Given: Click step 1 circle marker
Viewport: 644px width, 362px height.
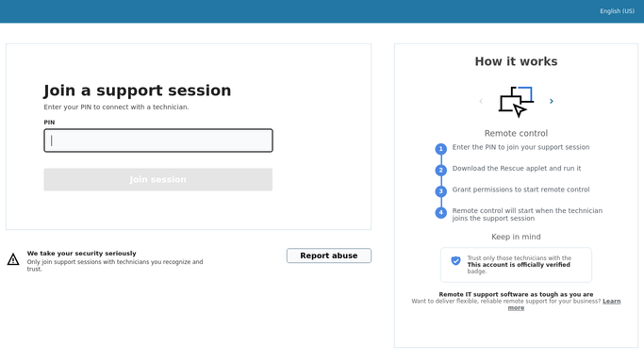Looking at the screenshot, I should click(441, 149).
